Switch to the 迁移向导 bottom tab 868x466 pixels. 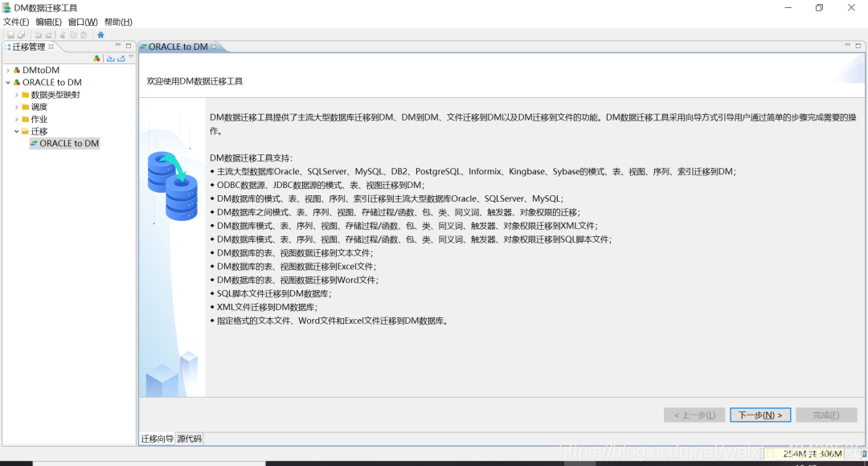click(x=158, y=439)
